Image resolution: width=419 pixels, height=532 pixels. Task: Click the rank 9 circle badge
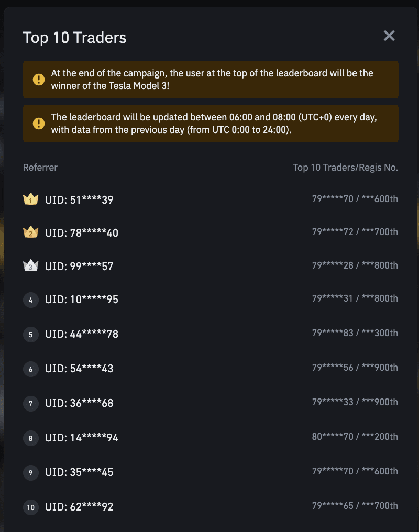click(31, 473)
